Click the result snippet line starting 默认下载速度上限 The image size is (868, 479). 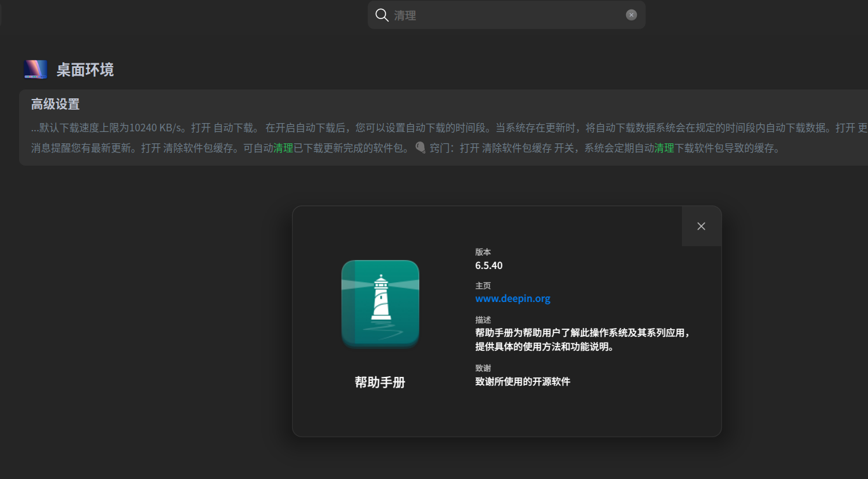pos(450,128)
